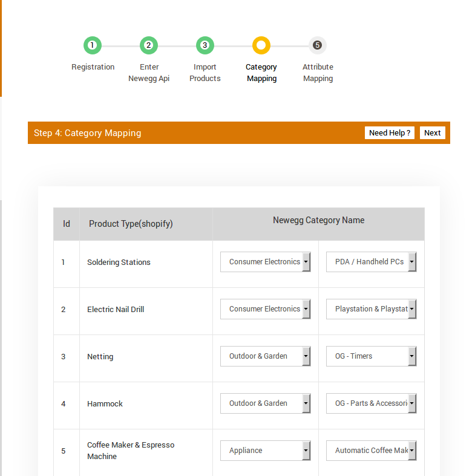
Task: Open the Appliance category dropdown
Action: click(265, 451)
